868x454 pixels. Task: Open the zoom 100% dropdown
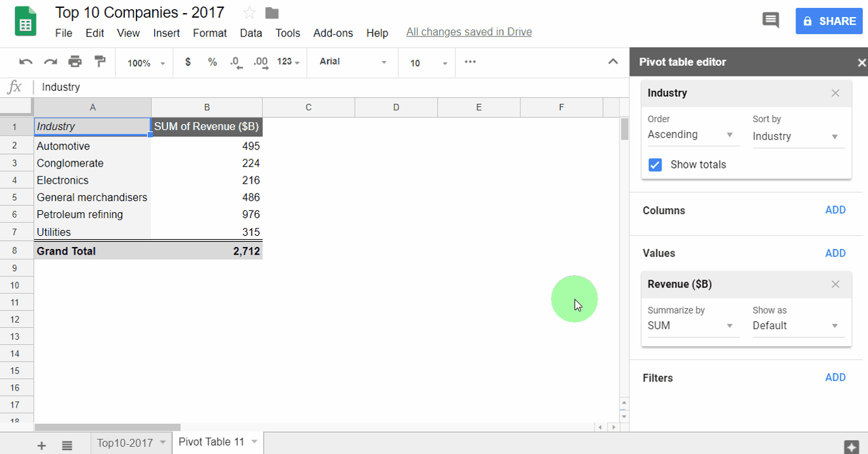click(146, 63)
